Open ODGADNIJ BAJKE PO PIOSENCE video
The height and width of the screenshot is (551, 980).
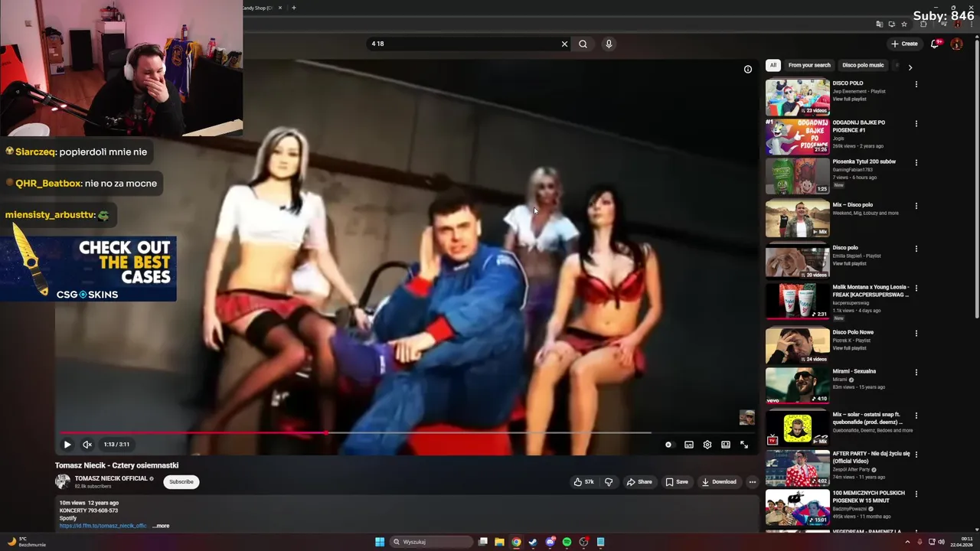pyautogui.click(x=798, y=136)
